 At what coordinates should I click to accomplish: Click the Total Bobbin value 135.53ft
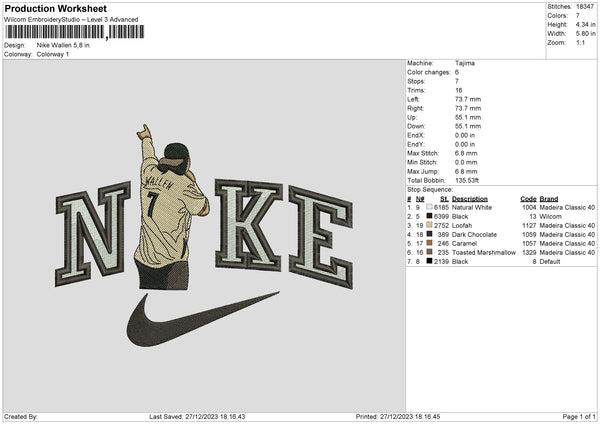[467, 180]
